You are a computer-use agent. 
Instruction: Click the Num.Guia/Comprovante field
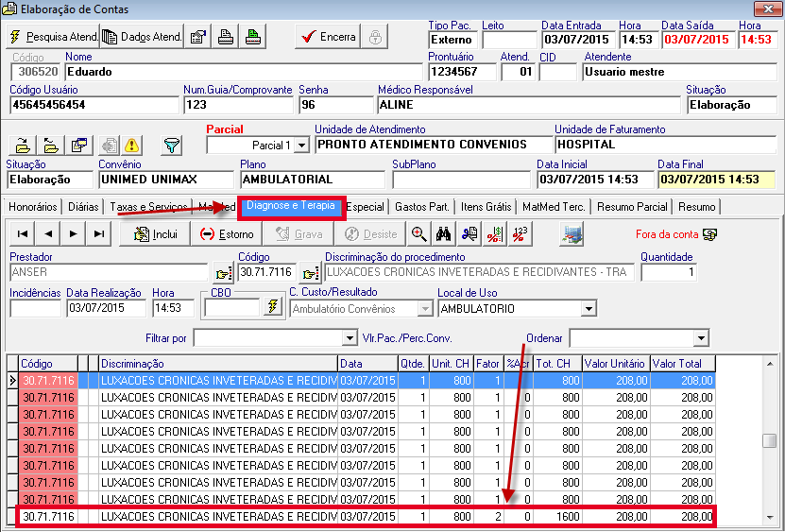click(x=238, y=105)
